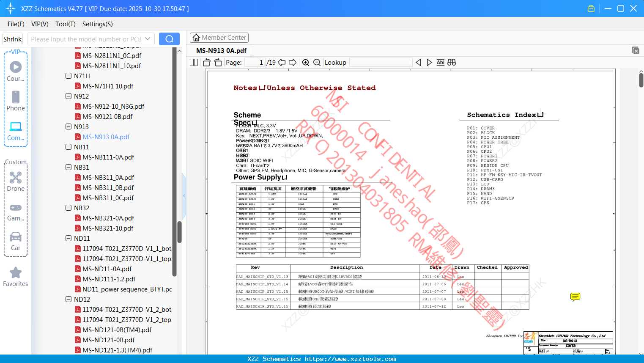Image resolution: width=644 pixels, height=363 pixels.
Task: Click the page number input field
Action: click(255, 63)
